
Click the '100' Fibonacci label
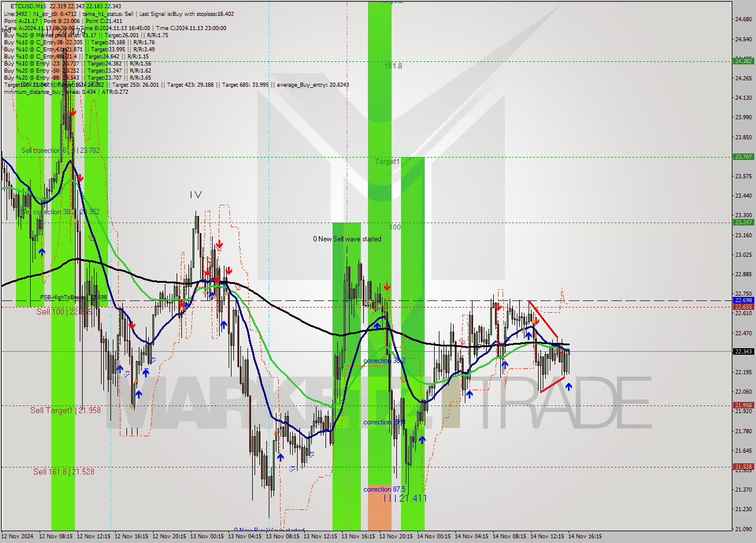396,227
